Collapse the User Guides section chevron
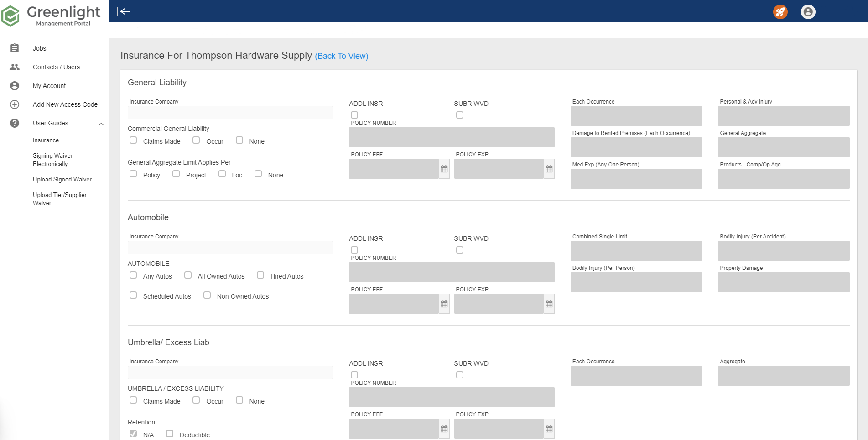868x440 pixels. pyautogui.click(x=101, y=124)
